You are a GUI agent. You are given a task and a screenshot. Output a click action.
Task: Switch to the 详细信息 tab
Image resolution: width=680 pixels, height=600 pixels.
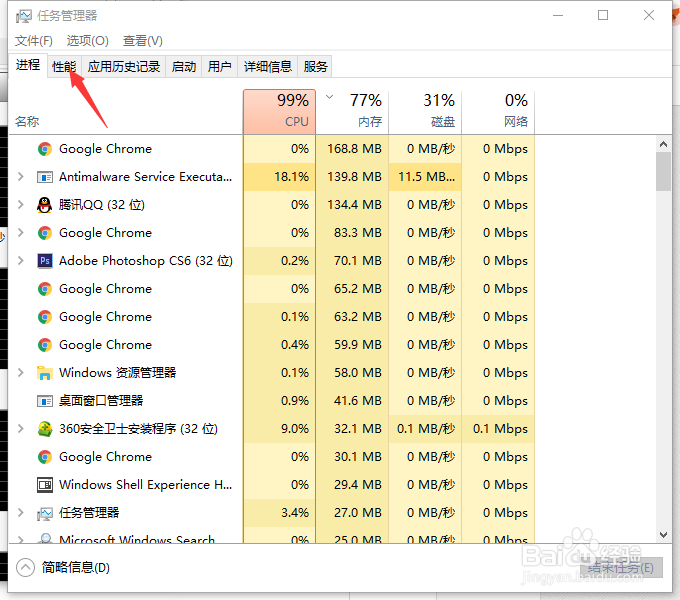(x=268, y=67)
